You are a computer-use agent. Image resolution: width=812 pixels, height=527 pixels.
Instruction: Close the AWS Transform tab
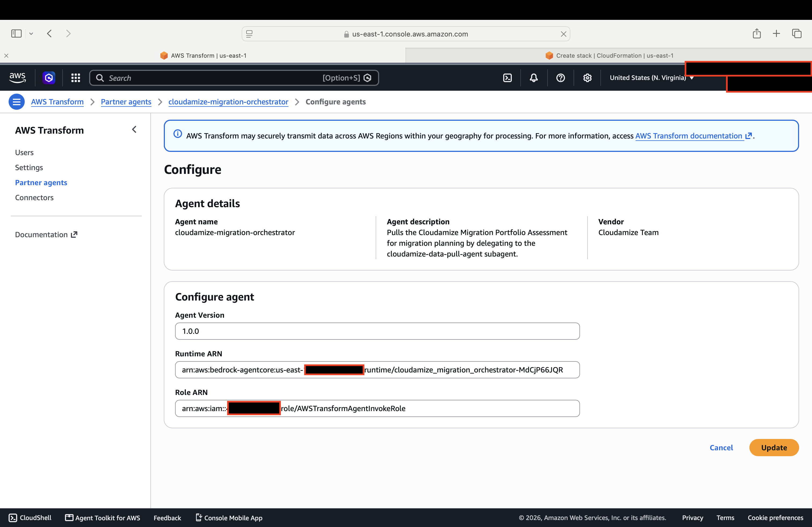[x=6, y=56]
